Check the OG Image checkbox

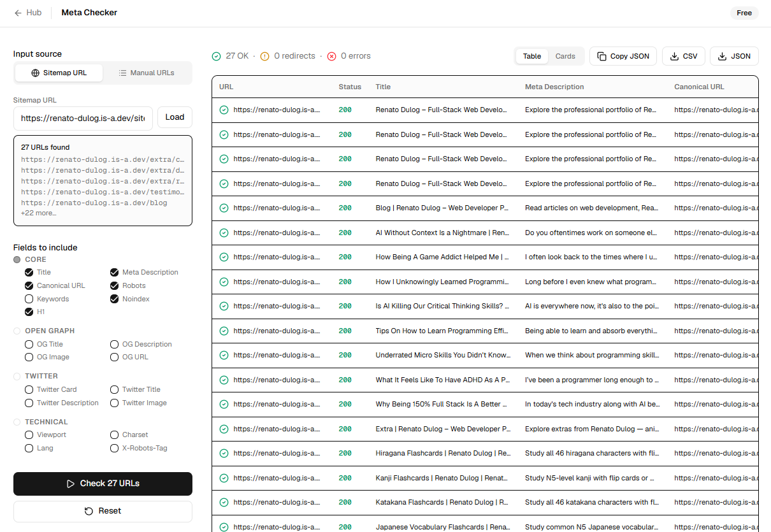[29, 357]
